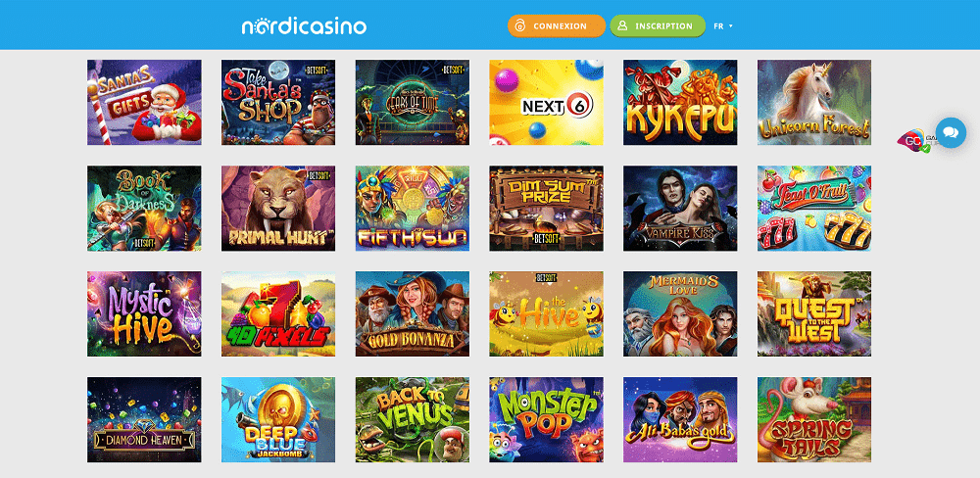Launch Take Santa's Shop slot
Viewport: 980px width, 478px height.
point(278,103)
